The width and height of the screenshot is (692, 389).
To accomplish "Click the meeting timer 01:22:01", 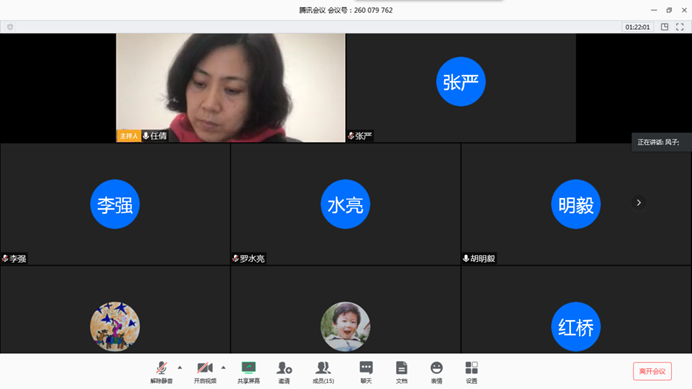I will point(637,27).
